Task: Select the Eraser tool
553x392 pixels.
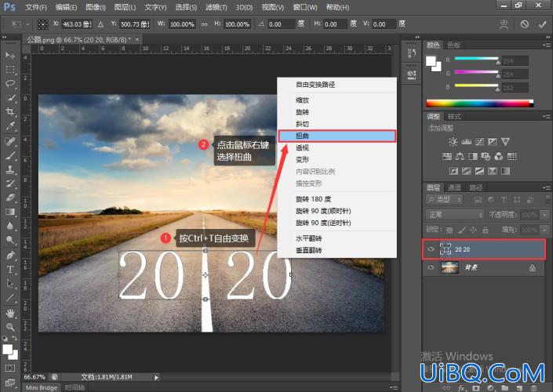Action: [x=10, y=198]
